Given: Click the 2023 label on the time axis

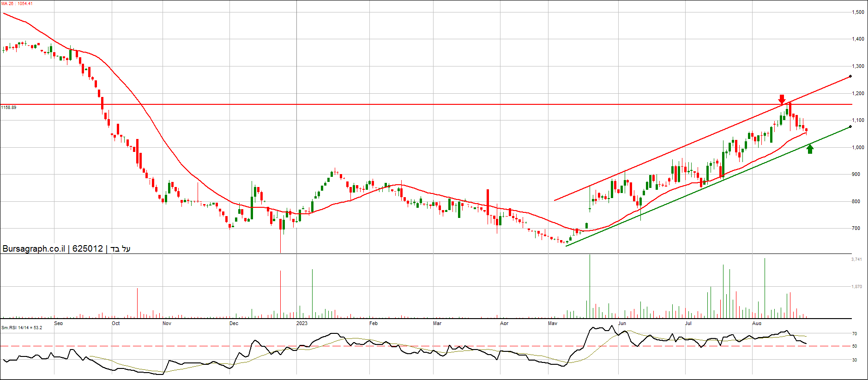Looking at the screenshot, I should (301, 323).
